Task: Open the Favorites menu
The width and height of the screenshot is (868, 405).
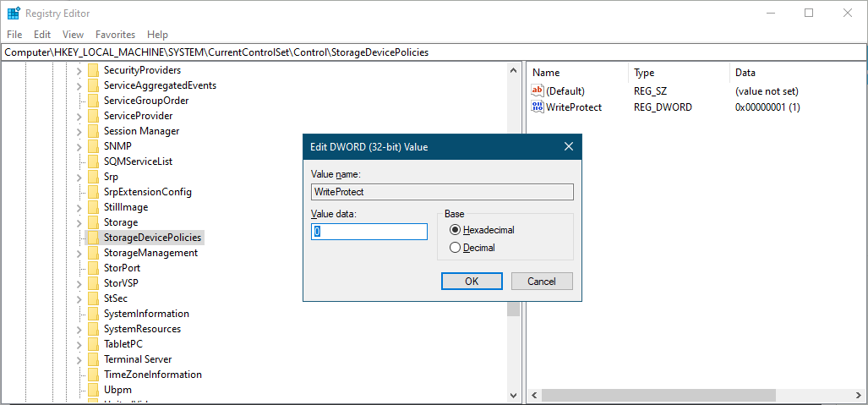Action: 115,35
